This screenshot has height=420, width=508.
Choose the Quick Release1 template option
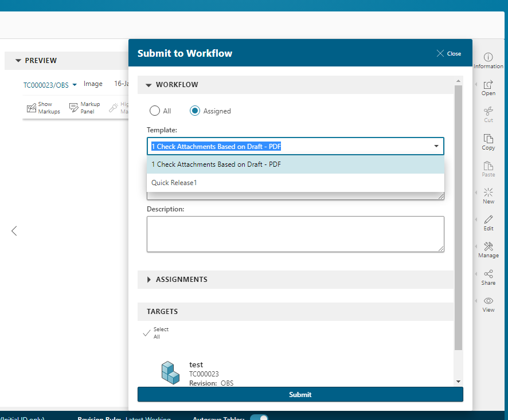[x=174, y=182]
